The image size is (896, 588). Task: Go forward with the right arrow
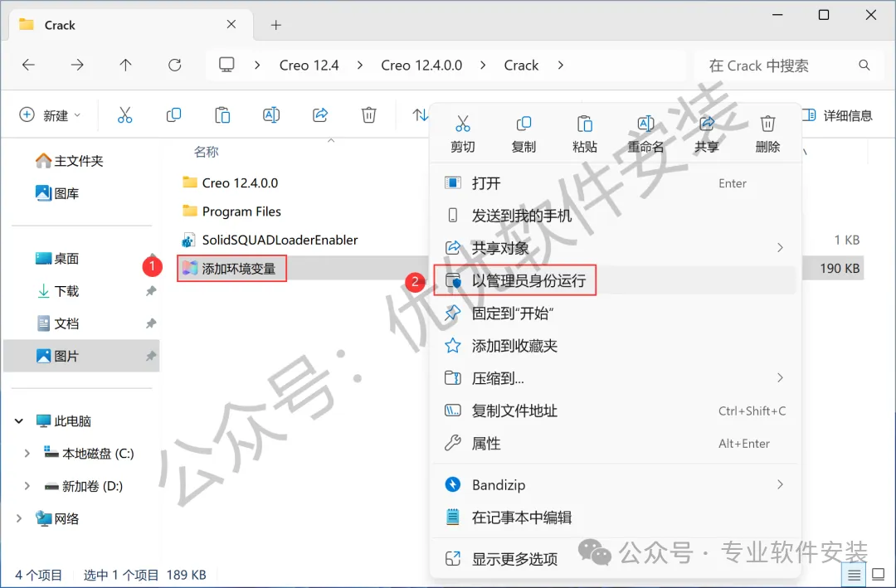77,66
